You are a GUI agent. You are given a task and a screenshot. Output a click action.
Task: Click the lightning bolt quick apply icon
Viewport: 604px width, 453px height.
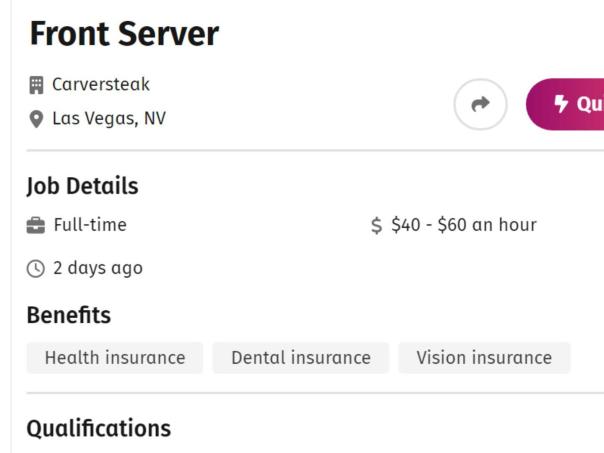[561, 104]
